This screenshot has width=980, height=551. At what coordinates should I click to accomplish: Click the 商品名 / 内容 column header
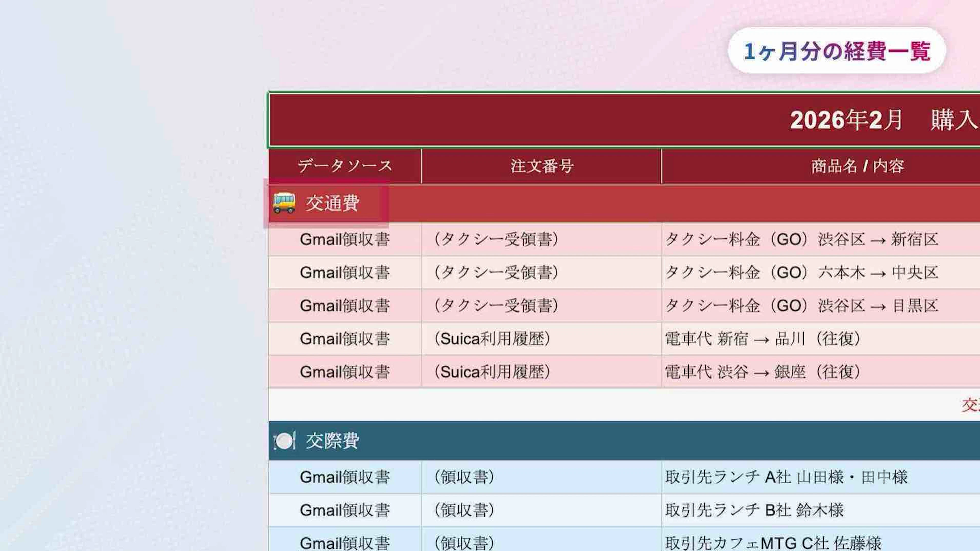point(857,166)
